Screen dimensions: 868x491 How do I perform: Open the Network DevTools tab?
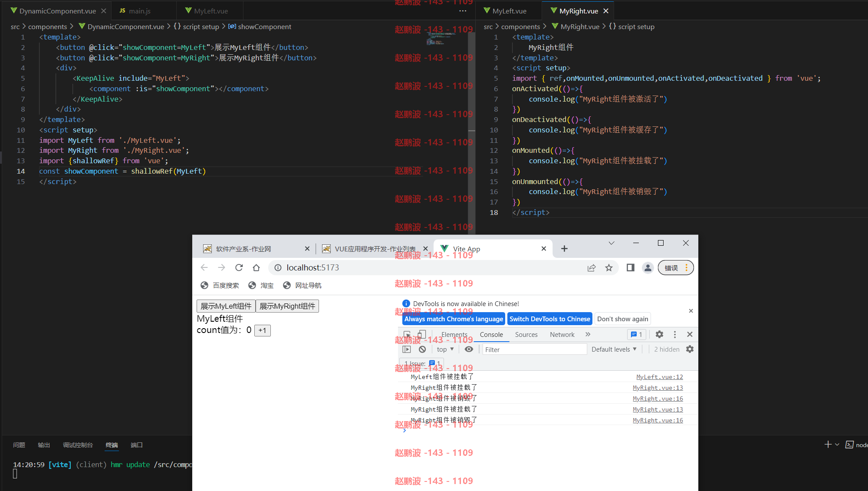[x=562, y=335]
